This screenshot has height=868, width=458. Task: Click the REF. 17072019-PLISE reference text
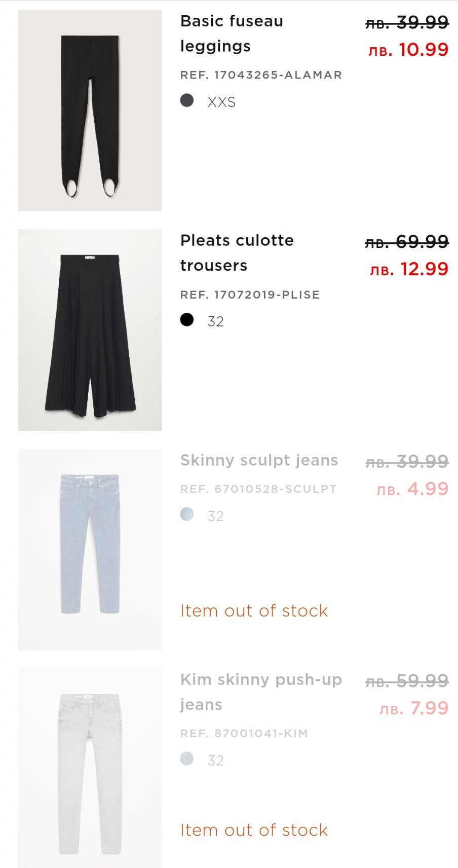pyautogui.click(x=250, y=295)
